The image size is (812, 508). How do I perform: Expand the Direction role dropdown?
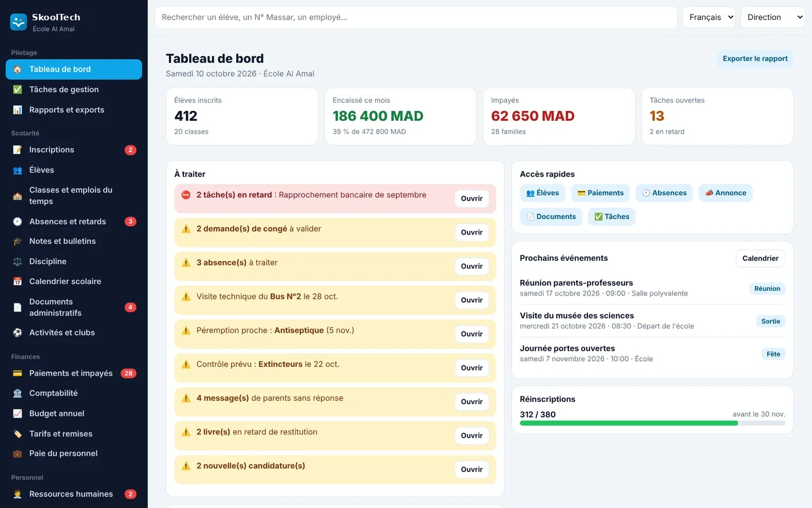tap(773, 17)
